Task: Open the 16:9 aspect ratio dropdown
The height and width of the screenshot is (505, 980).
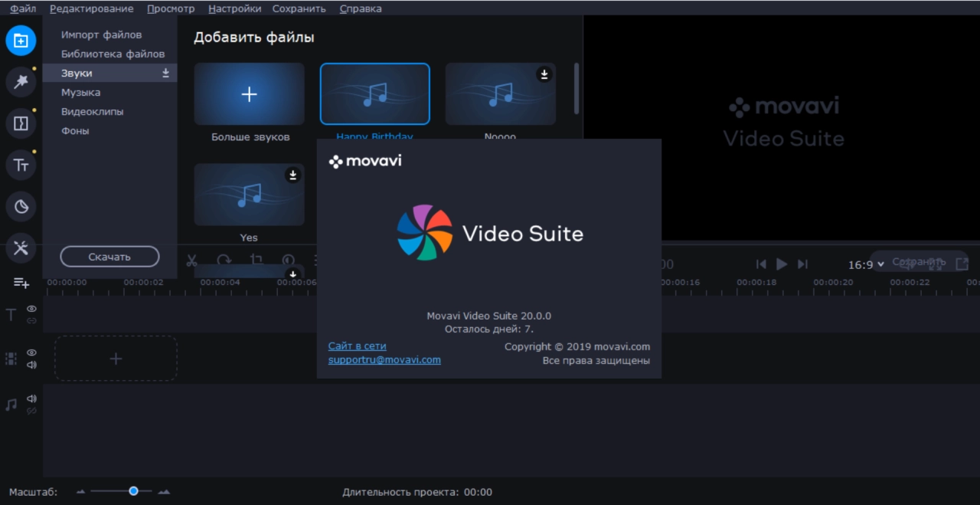Action: pyautogui.click(x=866, y=264)
